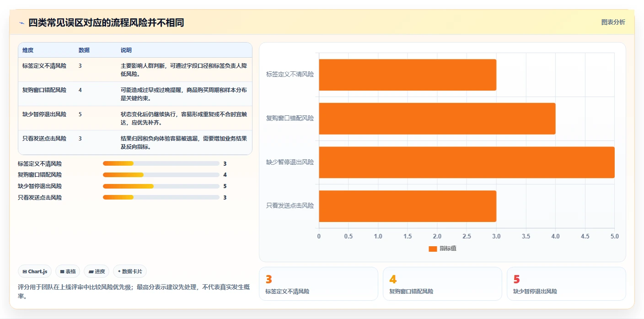Open the data card showing 4 复购窗口错配风险

click(442, 284)
